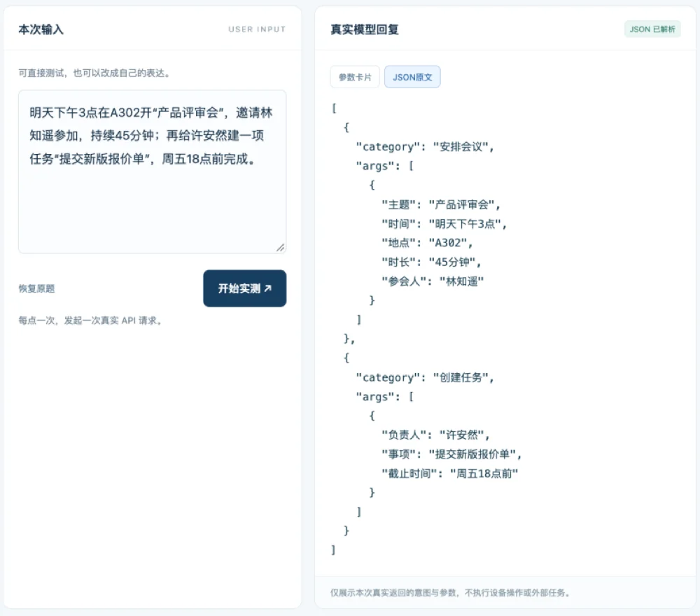The width and height of the screenshot is (700, 616).
Task: Click the JSON line "主题": "产品评审会"
Action: point(441,205)
